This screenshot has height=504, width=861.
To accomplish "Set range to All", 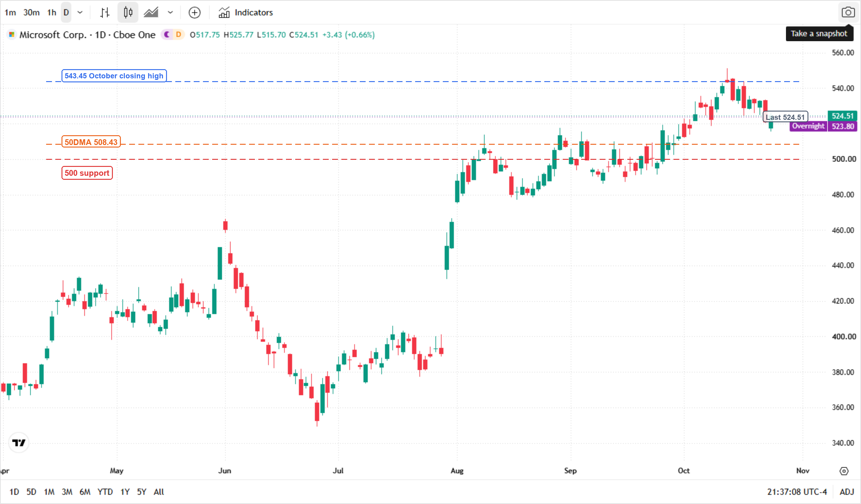I will [159, 492].
